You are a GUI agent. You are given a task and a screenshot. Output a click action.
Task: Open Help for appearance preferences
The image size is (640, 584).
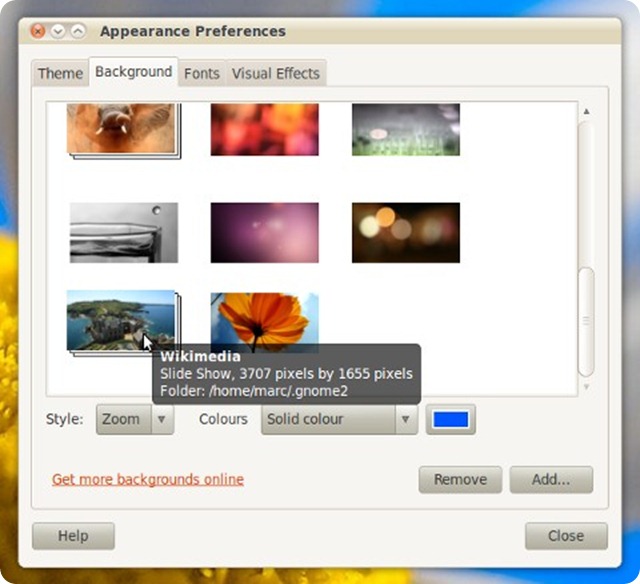pyautogui.click(x=73, y=536)
